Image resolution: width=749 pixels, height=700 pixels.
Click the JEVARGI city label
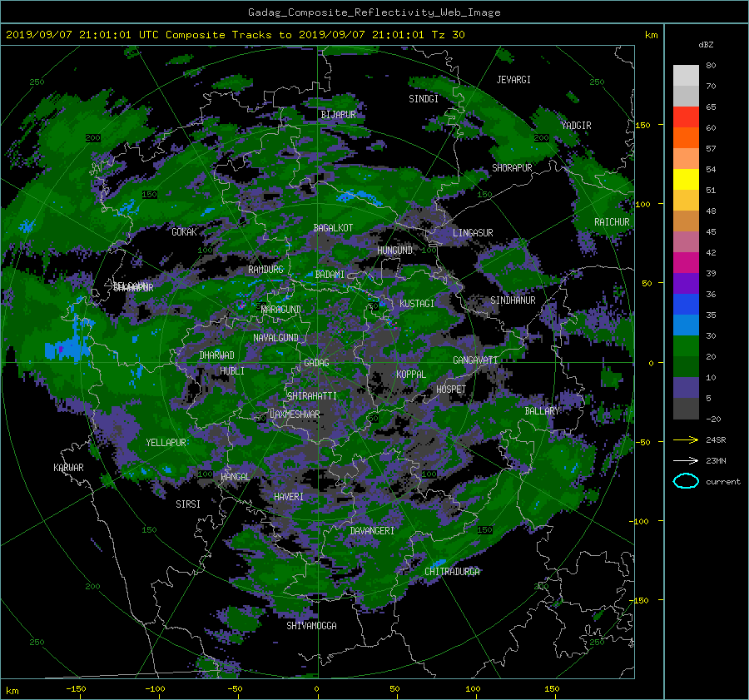(x=513, y=80)
